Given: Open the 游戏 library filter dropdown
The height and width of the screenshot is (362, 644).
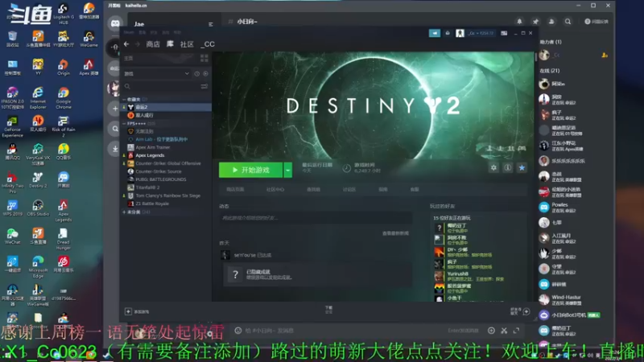Looking at the screenshot, I should (156, 73).
